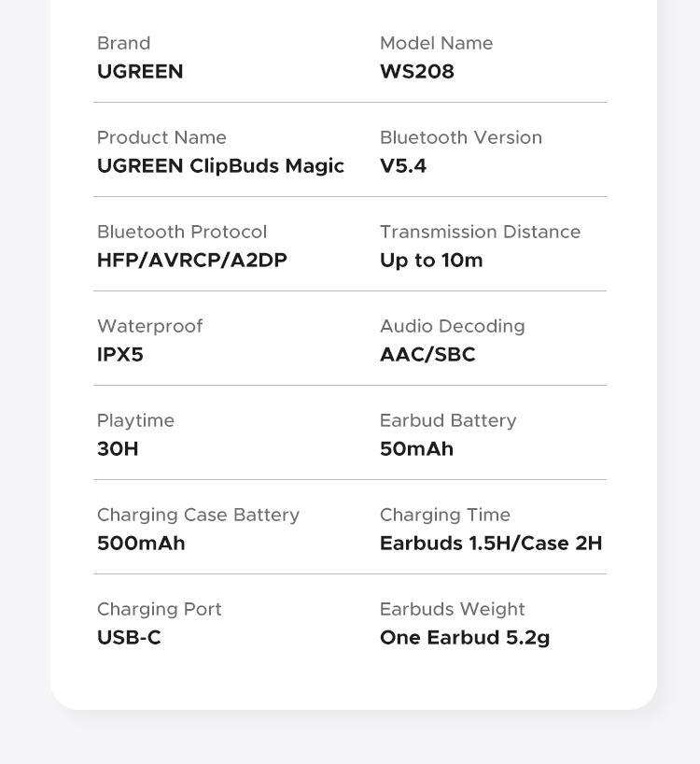Image resolution: width=700 pixels, height=764 pixels.
Task: Click the 500mAh charging case battery value
Action: point(141,544)
